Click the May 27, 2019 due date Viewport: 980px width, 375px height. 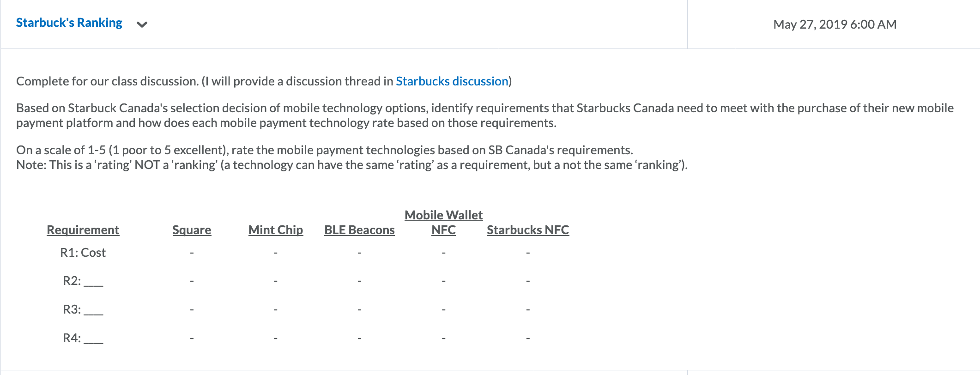[835, 24]
